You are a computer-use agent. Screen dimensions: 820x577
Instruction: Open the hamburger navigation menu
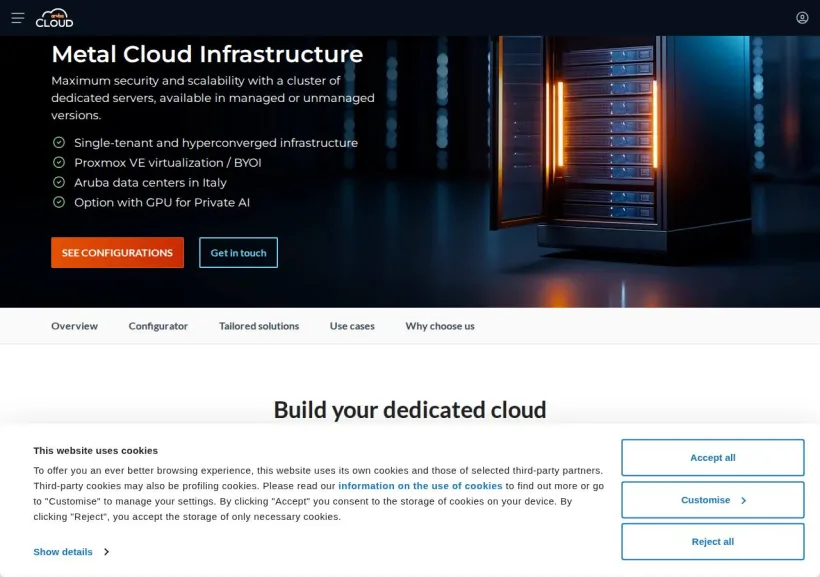18,18
